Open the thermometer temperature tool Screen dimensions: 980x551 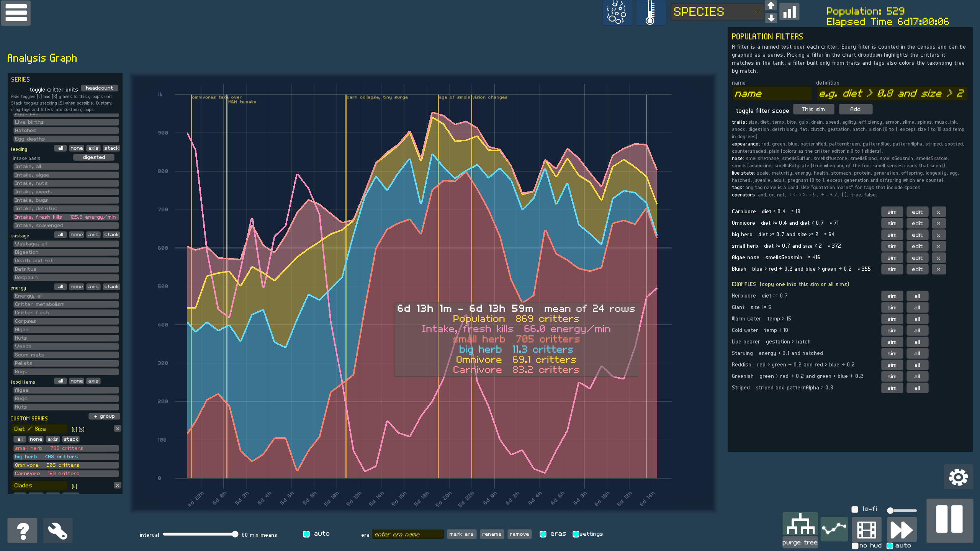(650, 13)
